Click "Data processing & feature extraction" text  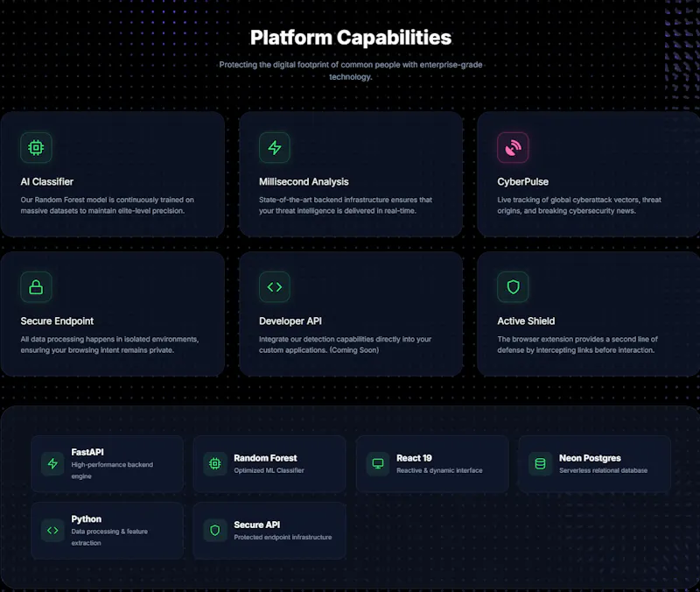[x=109, y=537]
